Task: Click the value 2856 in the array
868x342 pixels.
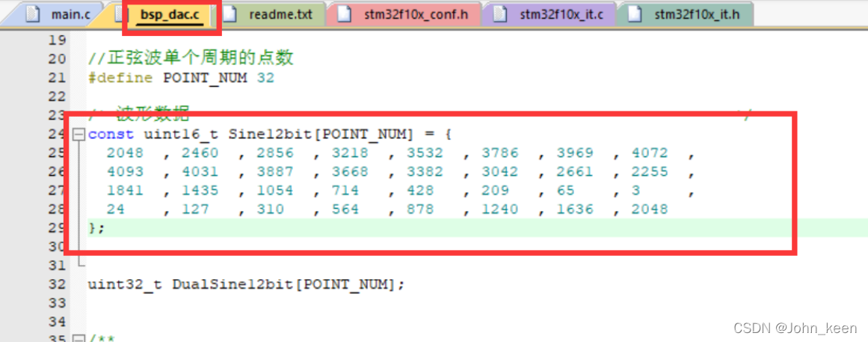Action: pyautogui.click(x=275, y=153)
